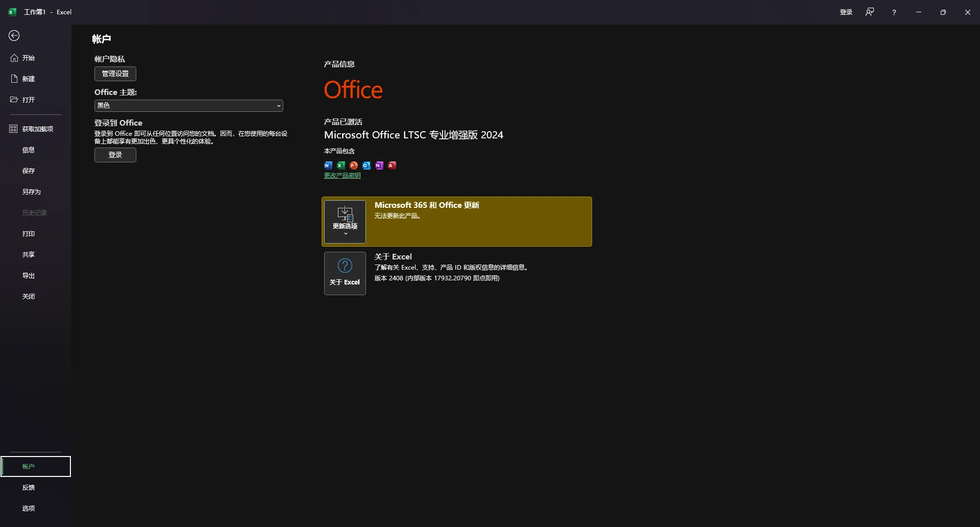Choose 保存 in the sidebar
Viewport: 980px width, 527px height.
coord(36,171)
